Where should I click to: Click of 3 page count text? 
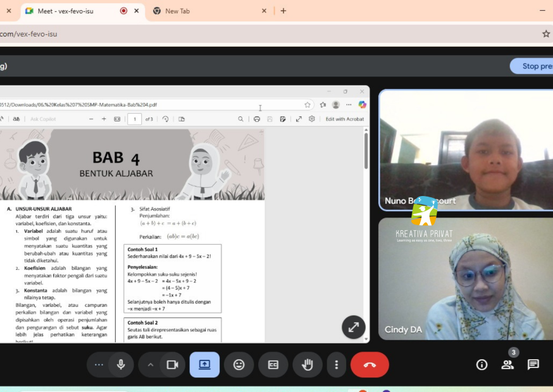(149, 119)
